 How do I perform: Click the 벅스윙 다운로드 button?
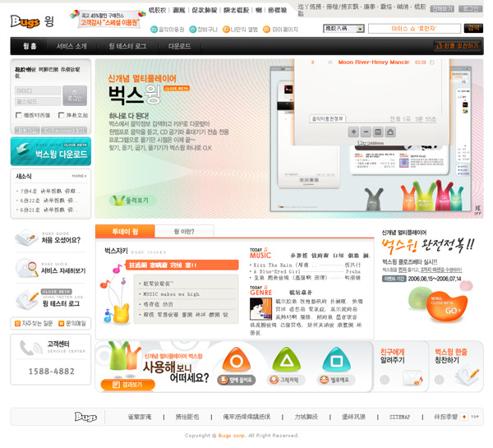click(x=51, y=152)
